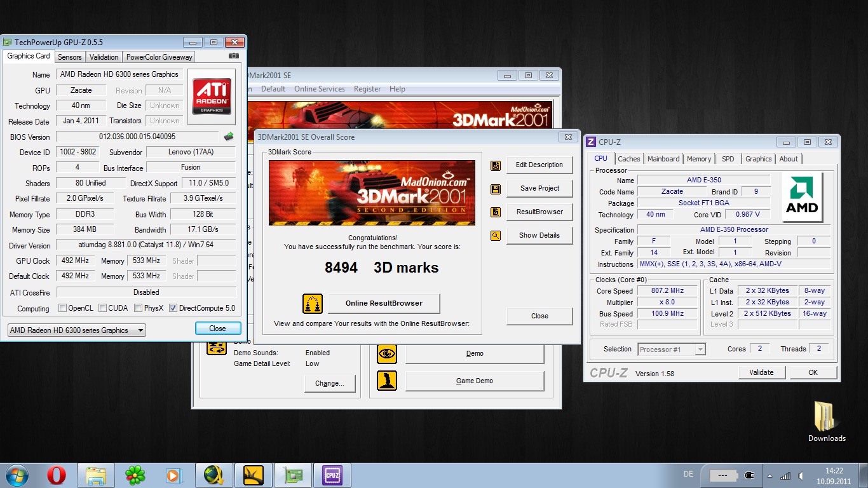Open the Graphics tab in CPU-Z
The image size is (868, 488).
click(759, 159)
